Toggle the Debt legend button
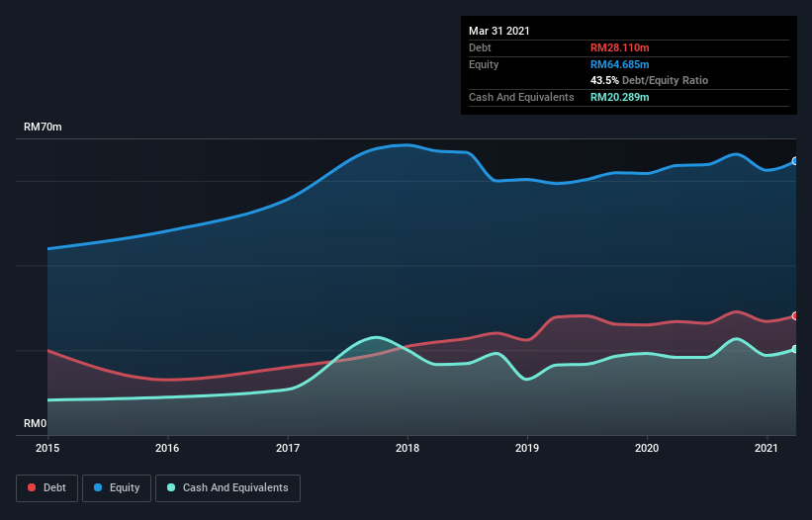This screenshot has width=812, height=520. pyautogui.click(x=46, y=488)
